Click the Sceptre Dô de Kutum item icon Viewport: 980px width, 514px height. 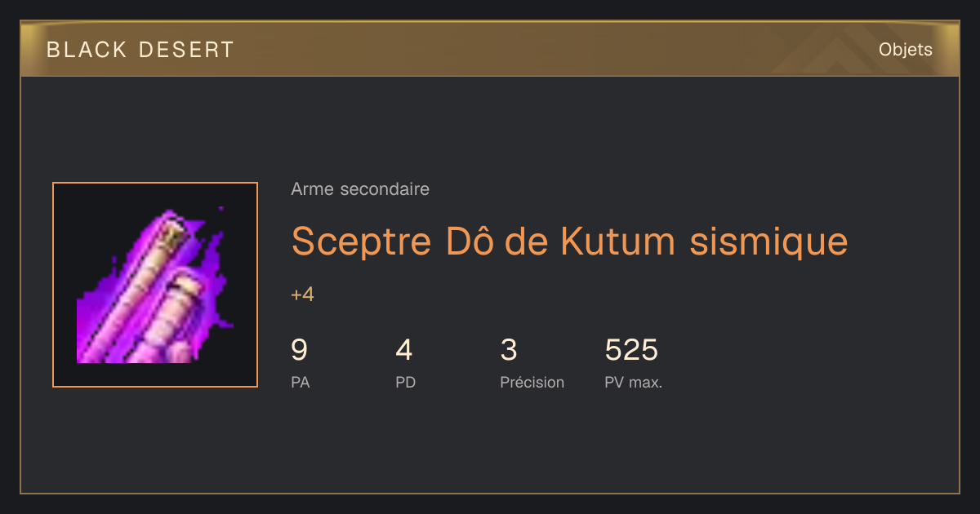pos(155,285)
